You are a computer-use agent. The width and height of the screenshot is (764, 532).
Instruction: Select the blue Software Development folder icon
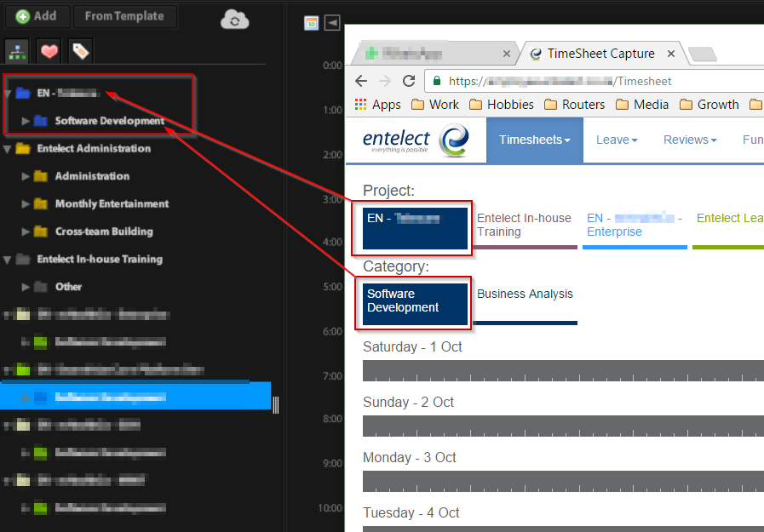click(41, 121)
